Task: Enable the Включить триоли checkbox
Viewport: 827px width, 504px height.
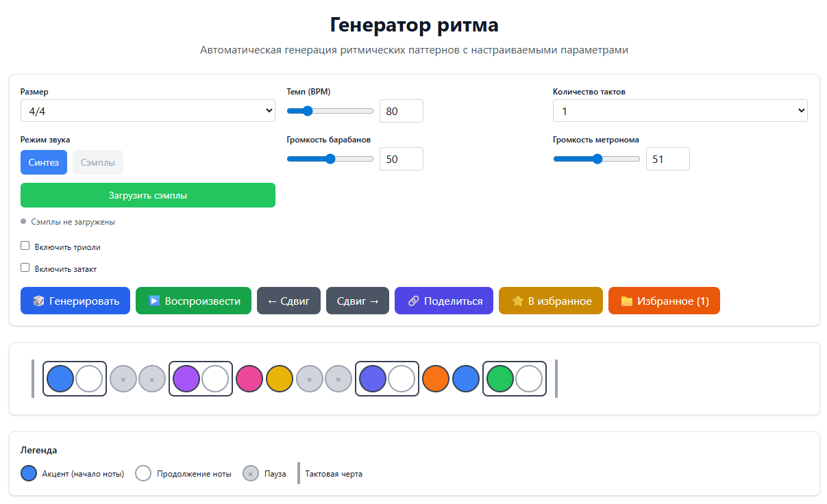Action: 25,245
